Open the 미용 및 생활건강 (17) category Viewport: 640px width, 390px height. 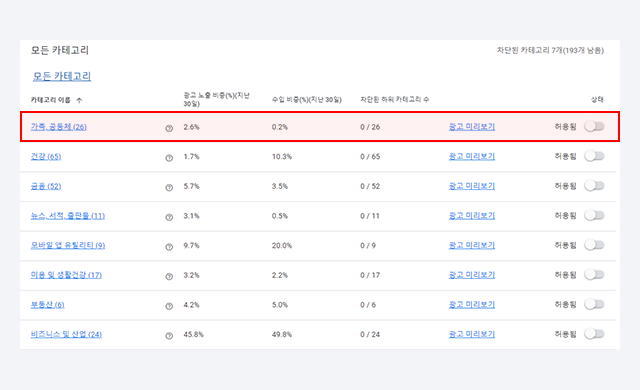tap(66, 275)
